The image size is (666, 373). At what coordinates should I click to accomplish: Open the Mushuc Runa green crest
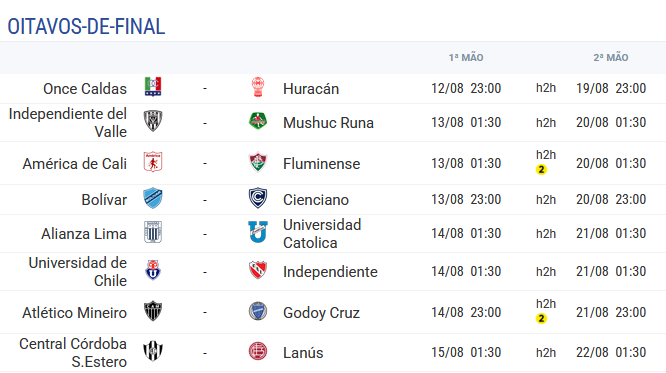(258, 121)
